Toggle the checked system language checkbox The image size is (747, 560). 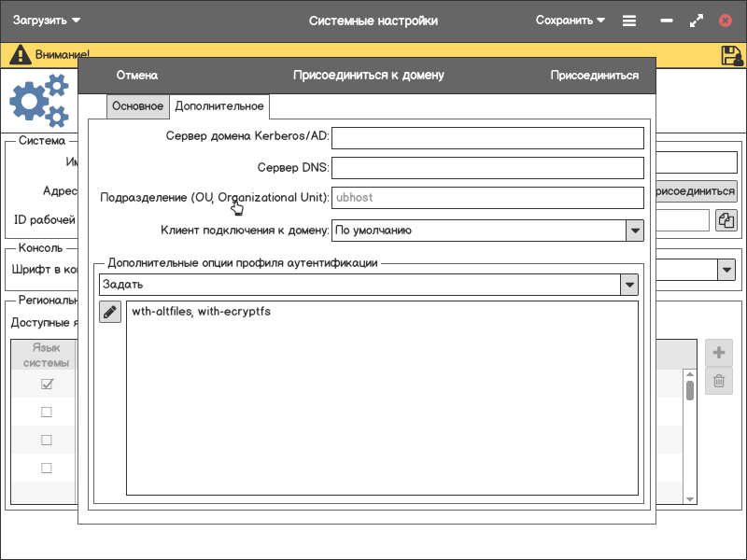tap(46, 385)
